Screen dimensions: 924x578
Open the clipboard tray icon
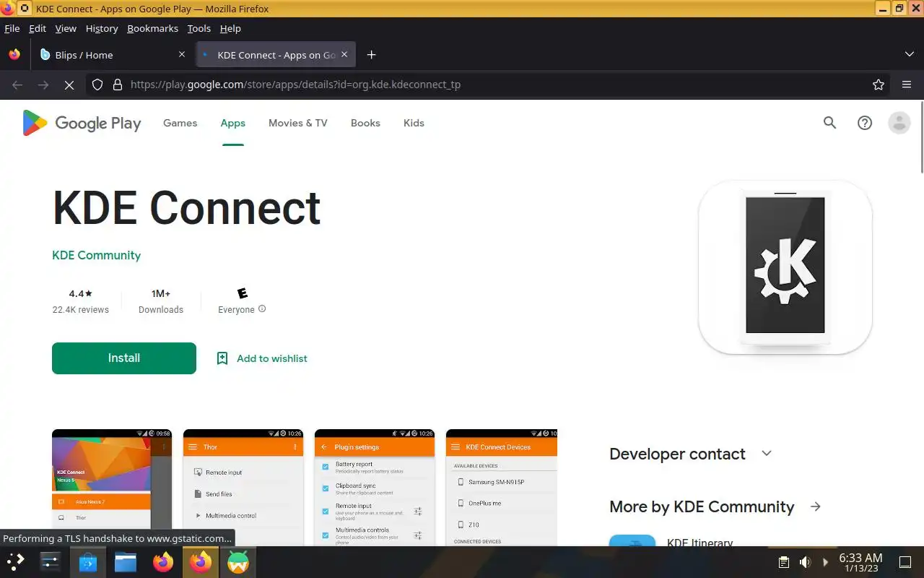(x=783, y=562)
